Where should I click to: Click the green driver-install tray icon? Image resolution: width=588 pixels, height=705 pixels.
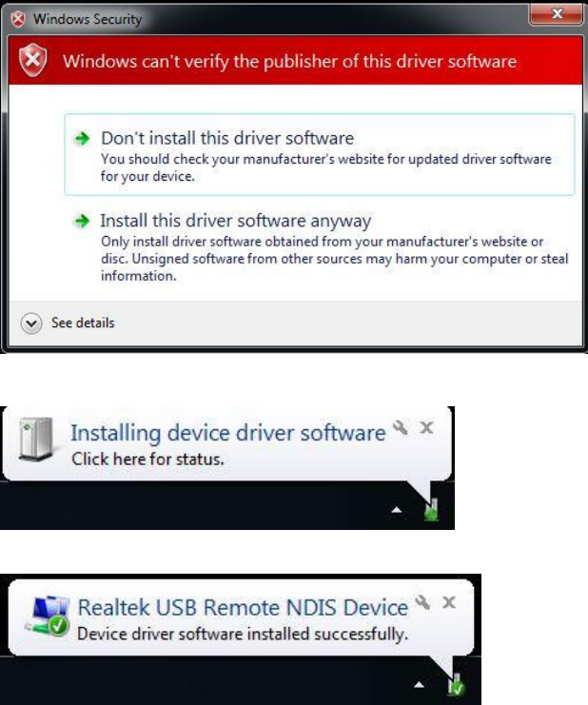(x=432, y=509)
